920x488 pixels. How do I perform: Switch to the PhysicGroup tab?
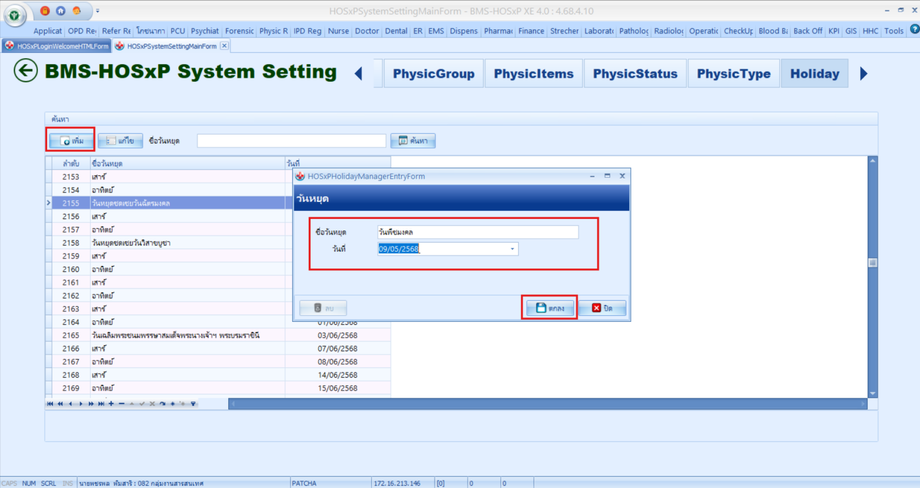434,74
